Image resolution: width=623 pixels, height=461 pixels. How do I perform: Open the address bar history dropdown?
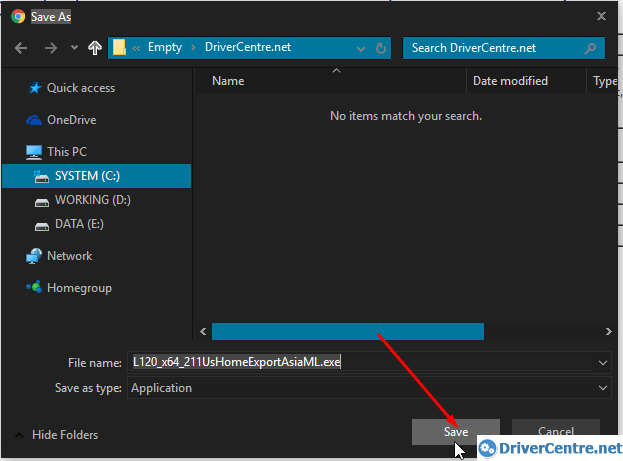361,49
